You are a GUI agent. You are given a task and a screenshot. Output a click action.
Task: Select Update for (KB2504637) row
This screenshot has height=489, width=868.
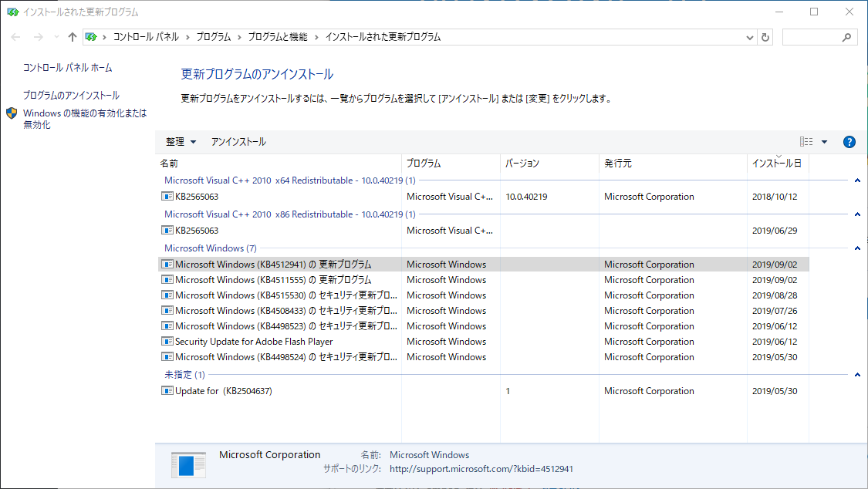click(x=483, y=390)
